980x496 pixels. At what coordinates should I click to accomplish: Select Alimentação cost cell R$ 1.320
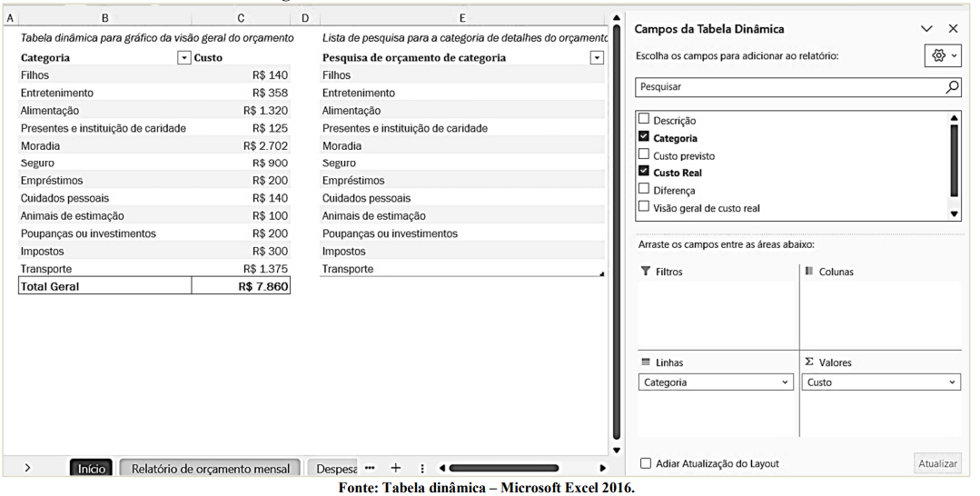coord(242,111)
